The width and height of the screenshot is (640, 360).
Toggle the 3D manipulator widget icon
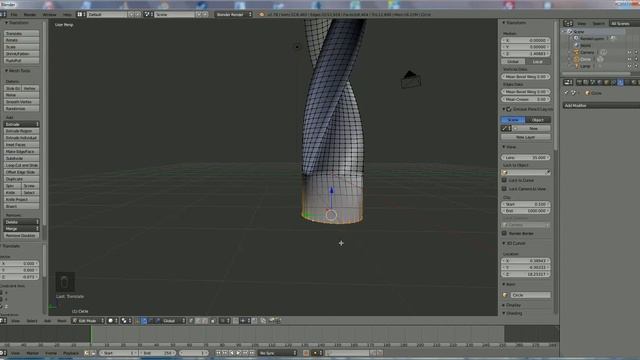coord(138,321)
